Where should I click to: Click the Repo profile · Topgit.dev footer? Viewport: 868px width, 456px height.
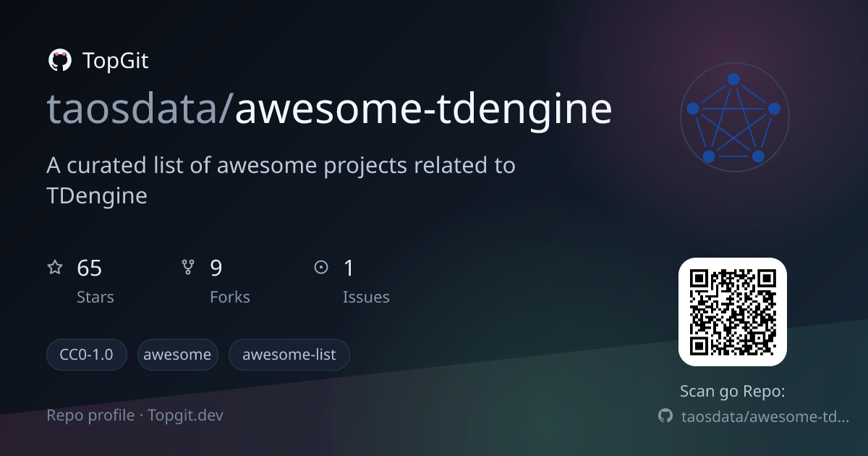pos(135,415)
